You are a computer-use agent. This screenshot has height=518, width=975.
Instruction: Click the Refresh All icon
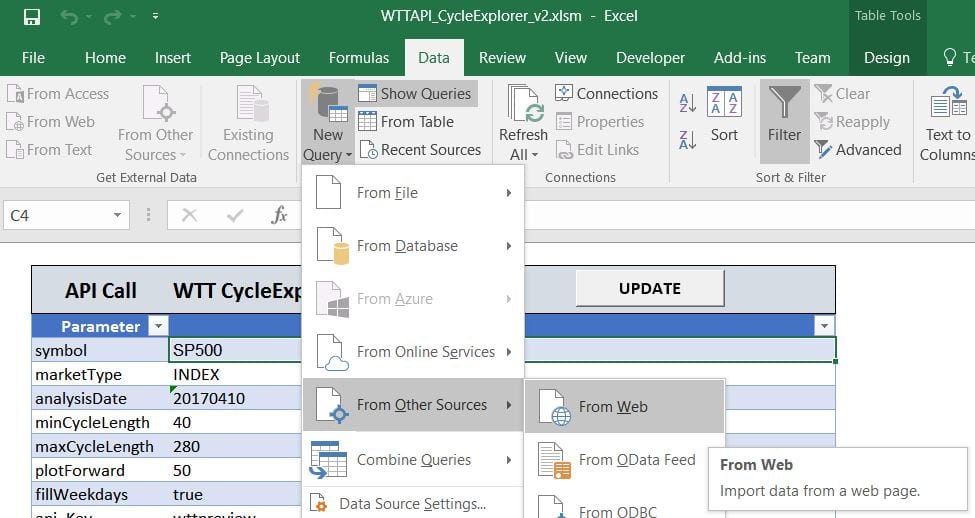pos(523,122)
